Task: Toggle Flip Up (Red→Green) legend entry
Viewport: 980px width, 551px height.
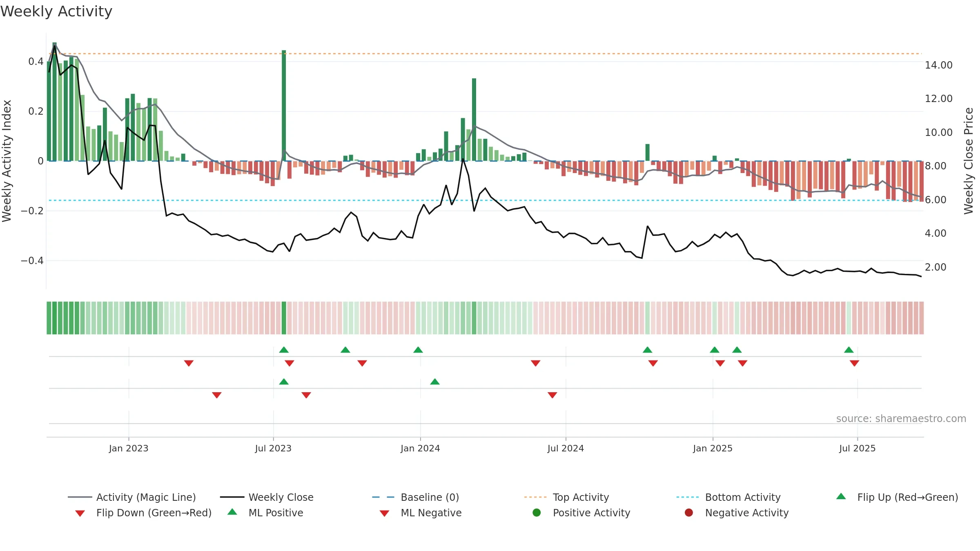Action: click(897, 497)
